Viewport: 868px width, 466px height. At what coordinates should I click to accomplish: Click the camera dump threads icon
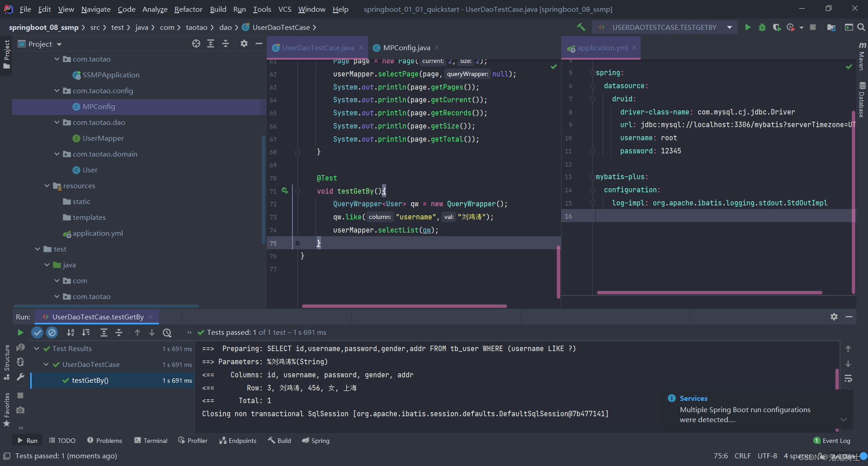pos(20,410)
